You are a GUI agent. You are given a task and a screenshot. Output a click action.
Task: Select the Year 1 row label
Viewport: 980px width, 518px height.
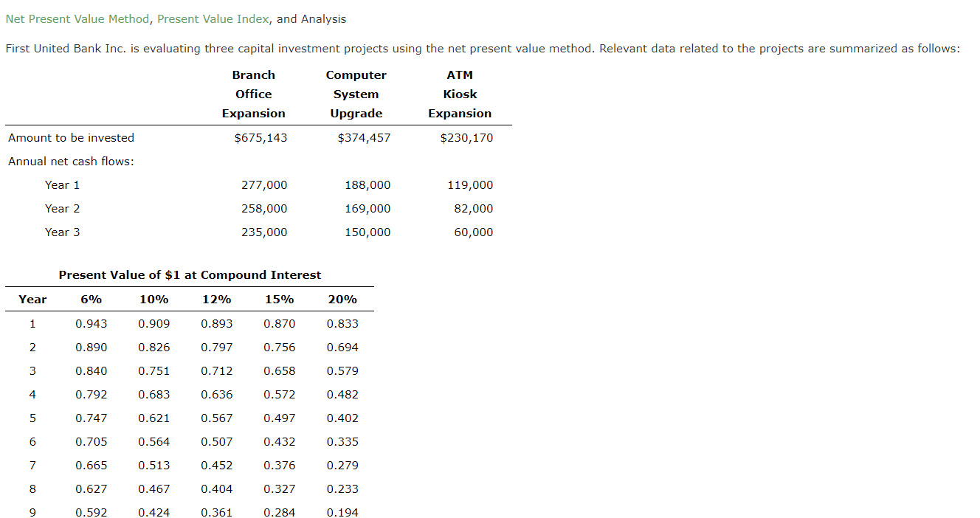pos(62,184)
